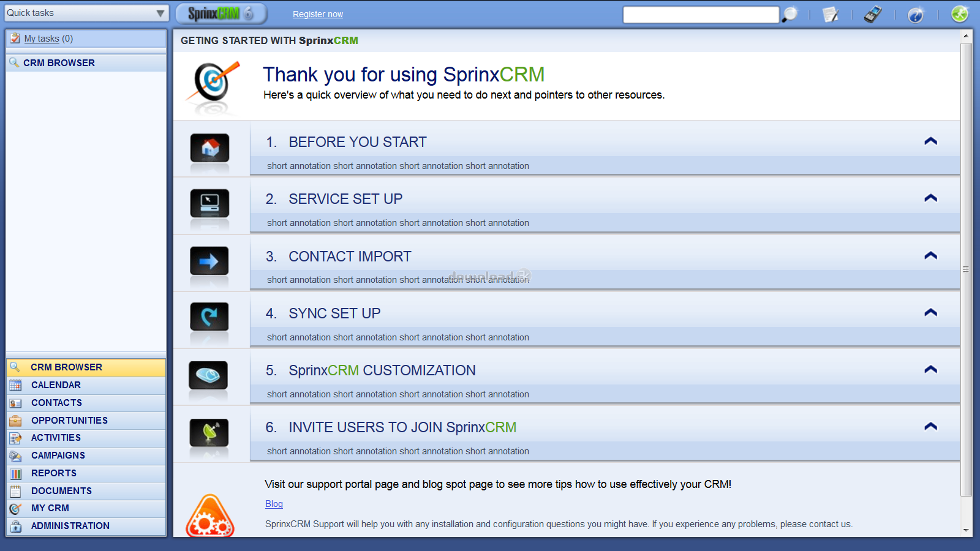Select CRM BROWSER panel header

(x=86, y=63)
